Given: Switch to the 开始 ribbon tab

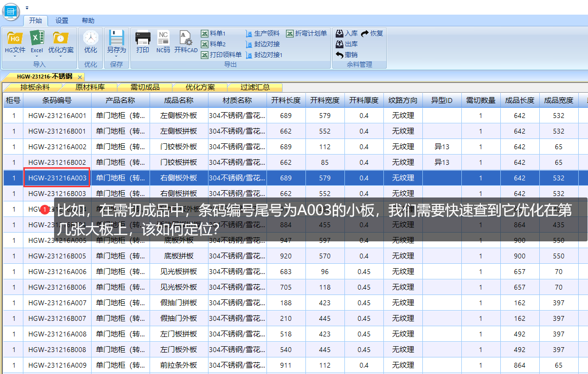Looking at the screenshot, I should pyautogui.click(x=36, y=20).
